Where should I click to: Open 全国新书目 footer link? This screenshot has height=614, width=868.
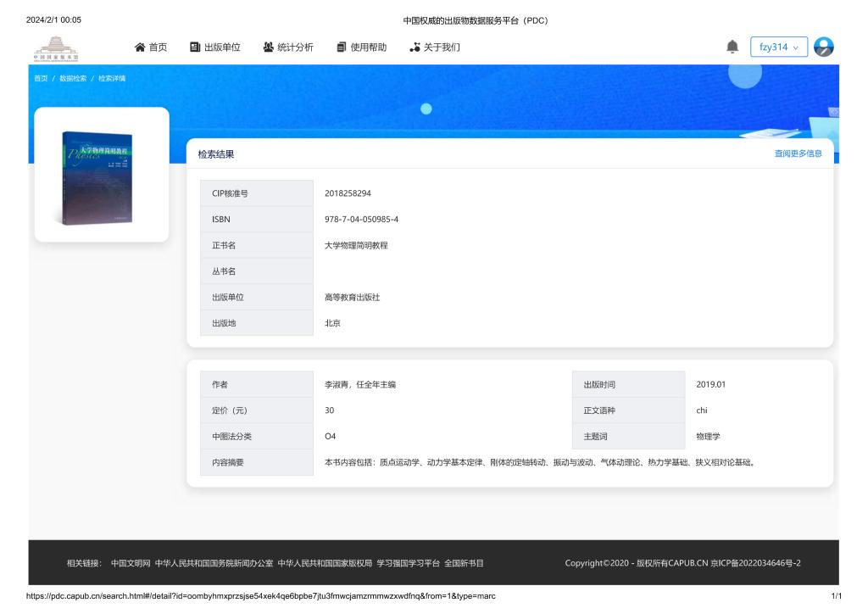pyautogui.click(x=464, y=563)
